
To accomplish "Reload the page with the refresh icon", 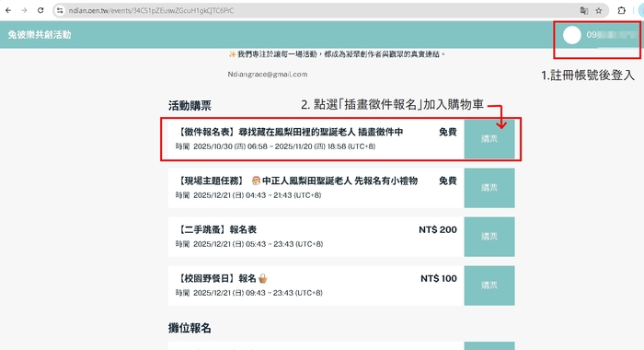I will point(40,10).
